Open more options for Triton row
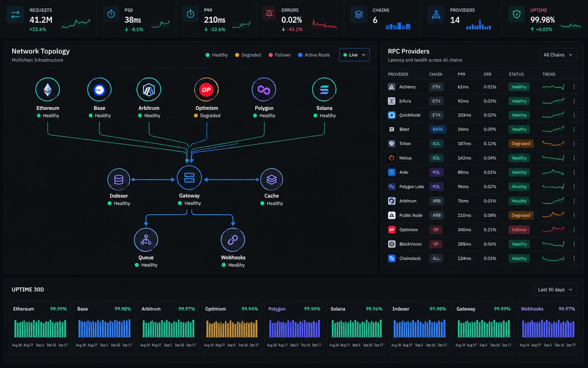 pyautogui.click(x=574, y=144)
